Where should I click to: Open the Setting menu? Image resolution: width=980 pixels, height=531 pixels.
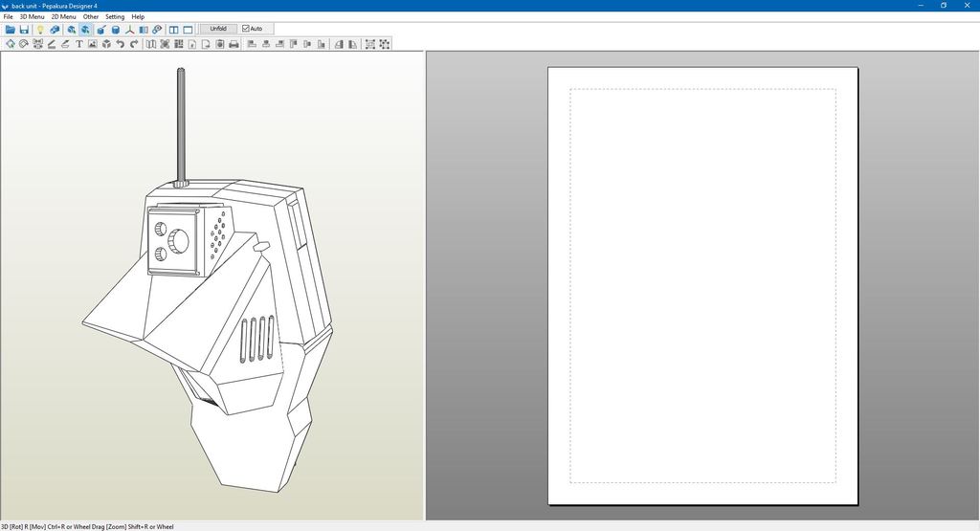point(115,17)
